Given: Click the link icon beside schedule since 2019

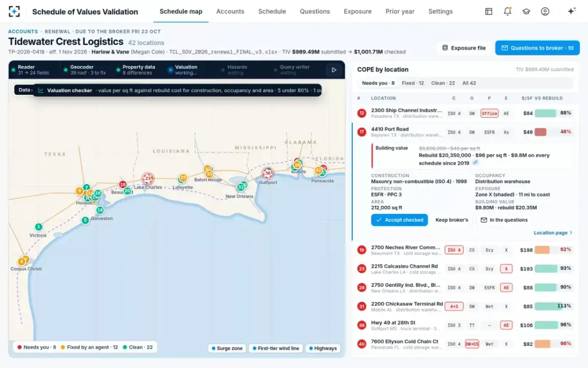Looking at the screenshot, I should [x=475, y=162].
